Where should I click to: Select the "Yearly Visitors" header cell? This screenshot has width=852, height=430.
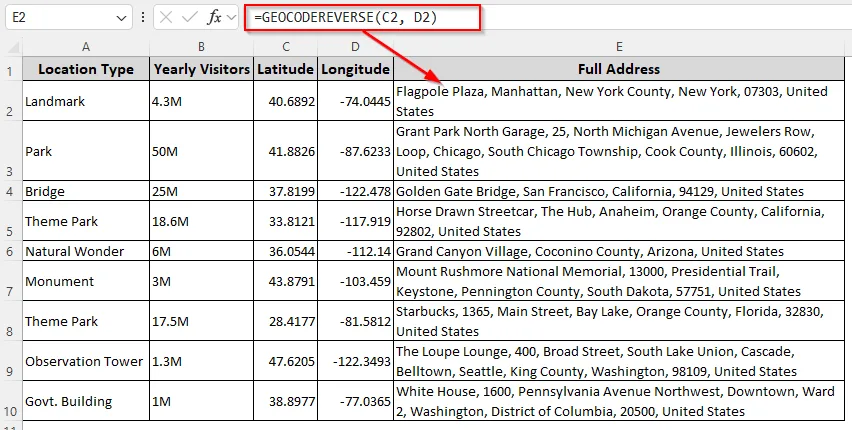(x=202, y=69)
